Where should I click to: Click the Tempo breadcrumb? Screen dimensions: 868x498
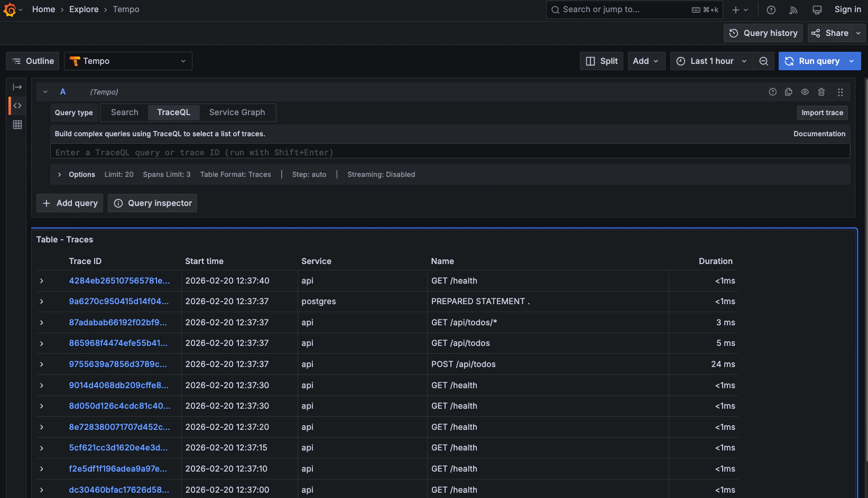point(126,10)
